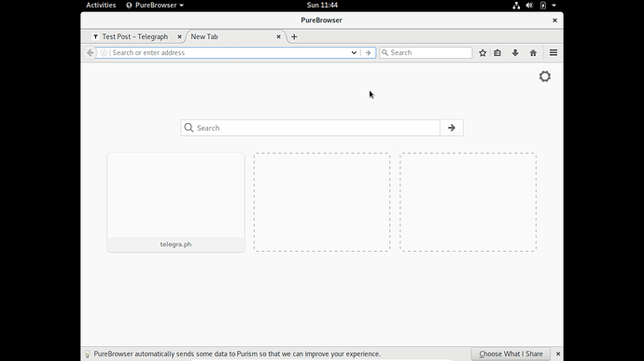Viewport: 644px width, 361px height.
Task: Click the magnifier icon in toolbar search box
Action: pyautogui.click(x=385, y=52)
